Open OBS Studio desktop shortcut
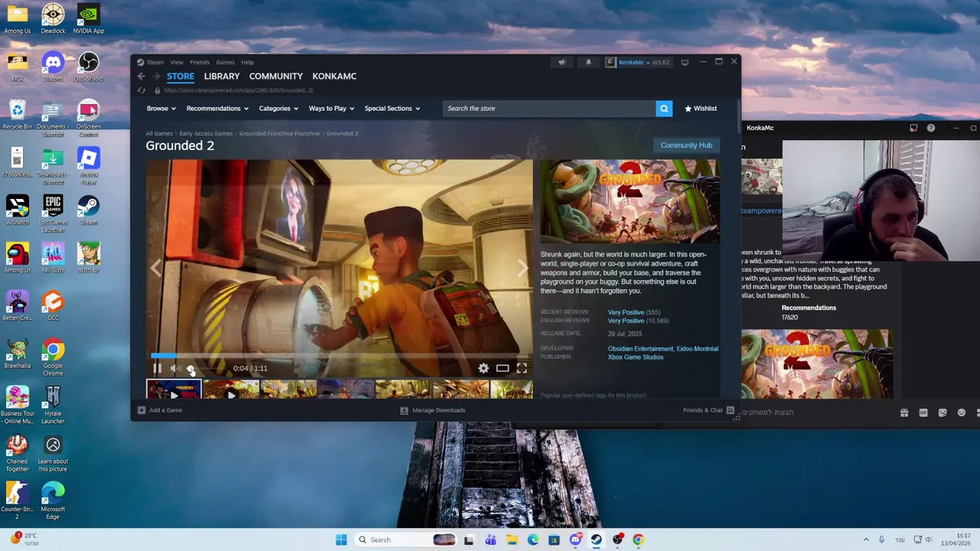Viewport: 980px width, 551px height. 88,67
